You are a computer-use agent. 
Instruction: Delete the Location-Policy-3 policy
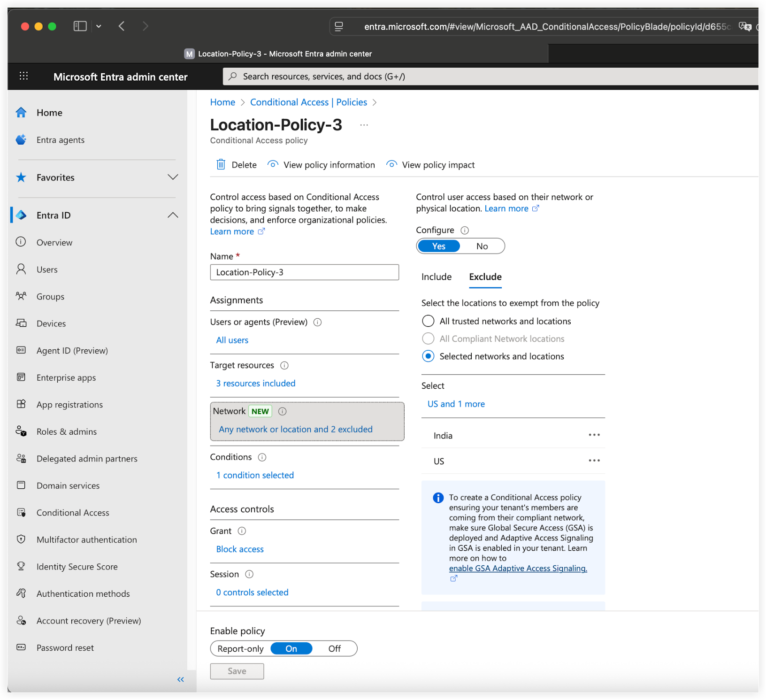point(237,164)
